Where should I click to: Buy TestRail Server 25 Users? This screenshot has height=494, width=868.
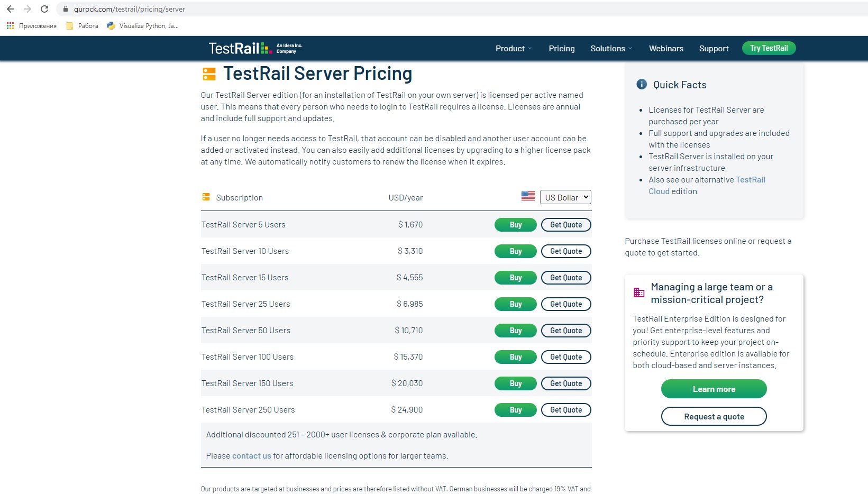click(x=516, y=304)
